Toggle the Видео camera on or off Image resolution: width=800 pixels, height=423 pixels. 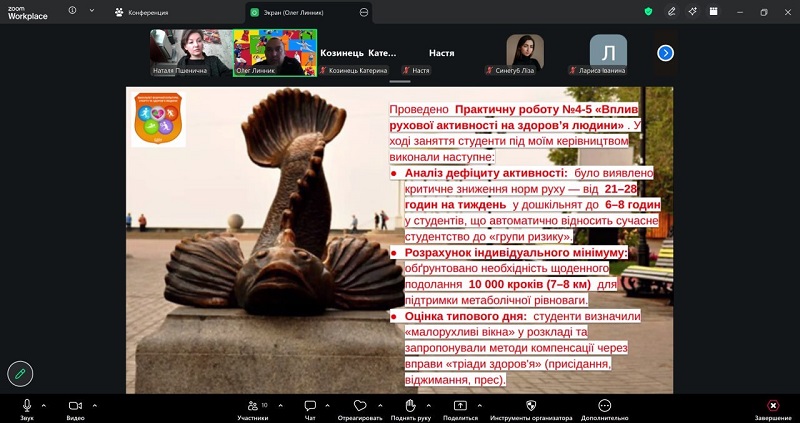point(75,409)
